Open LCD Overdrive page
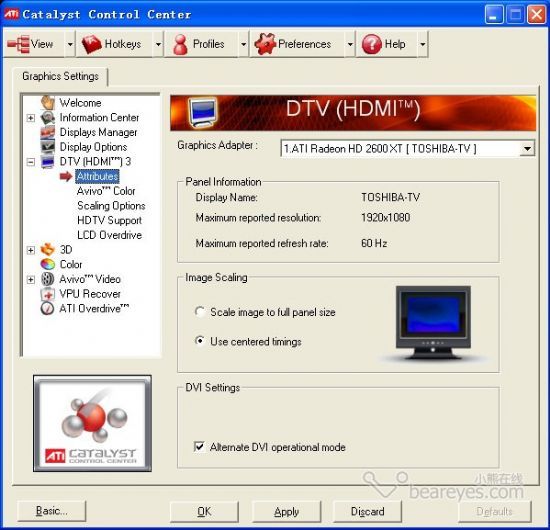The height and width of the screenshot is (530, 550). tap(109, 235)
